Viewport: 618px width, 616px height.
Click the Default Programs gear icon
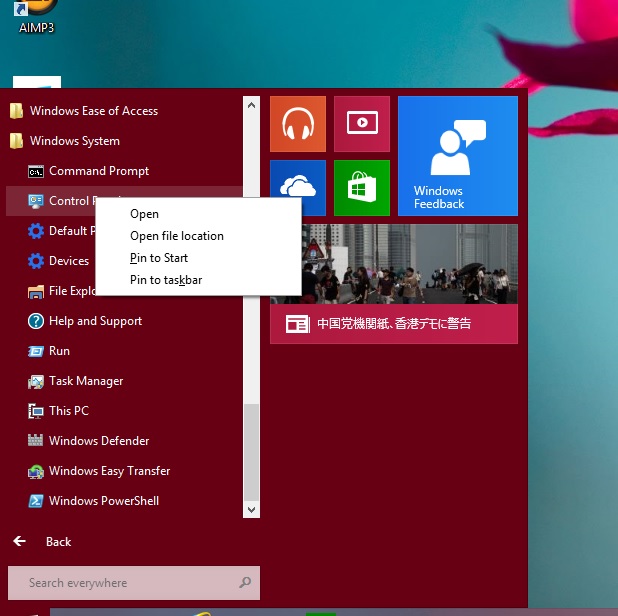(36, 231)
